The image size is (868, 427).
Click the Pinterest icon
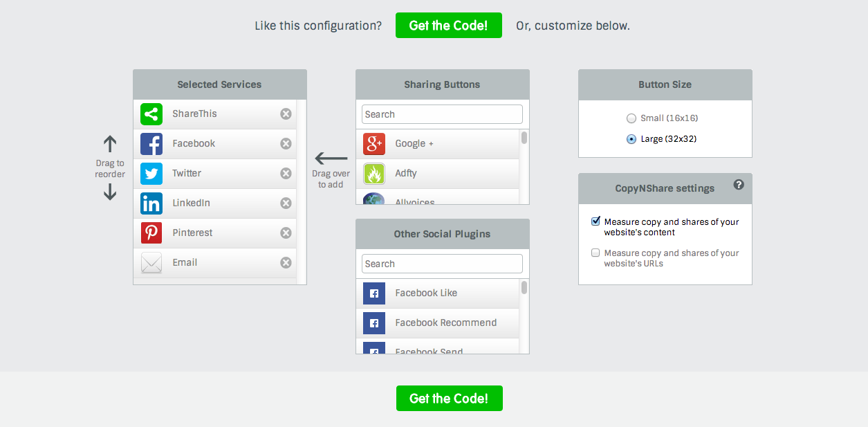coord(151,233)
